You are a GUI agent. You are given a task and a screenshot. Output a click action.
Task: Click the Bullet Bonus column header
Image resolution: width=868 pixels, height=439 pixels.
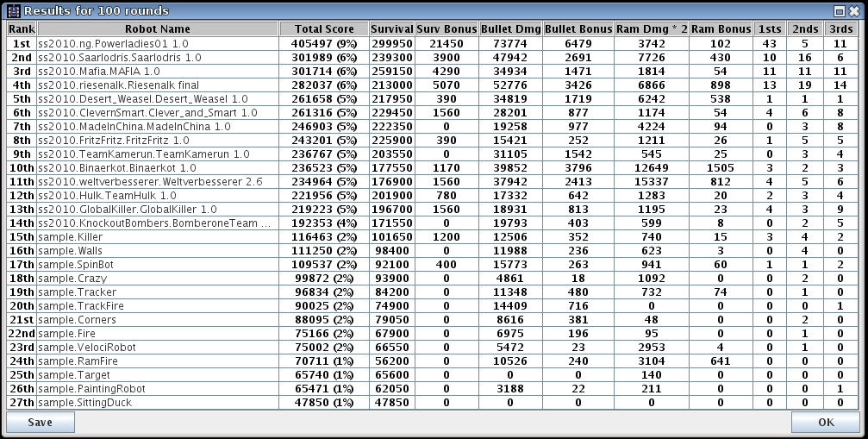(578, 29)
